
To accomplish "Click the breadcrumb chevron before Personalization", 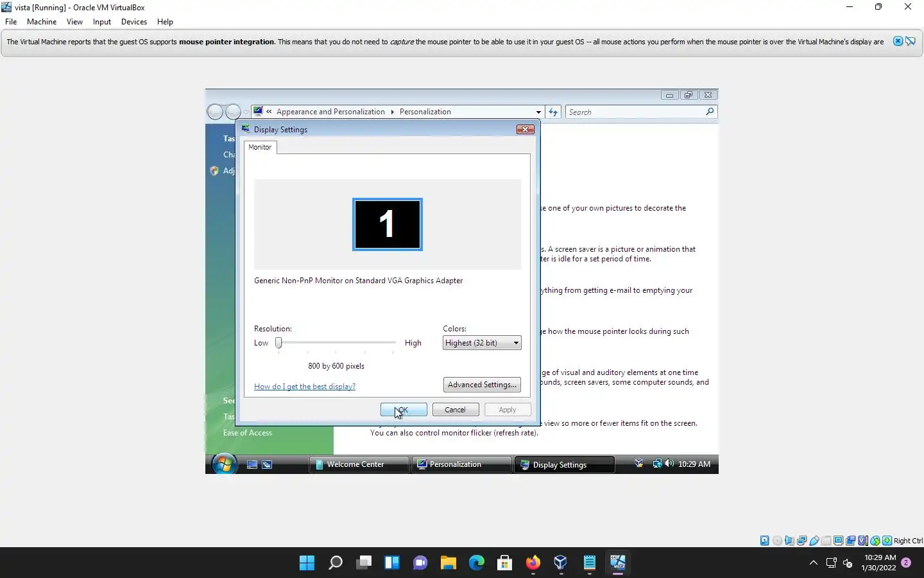I will click(392, 112).
